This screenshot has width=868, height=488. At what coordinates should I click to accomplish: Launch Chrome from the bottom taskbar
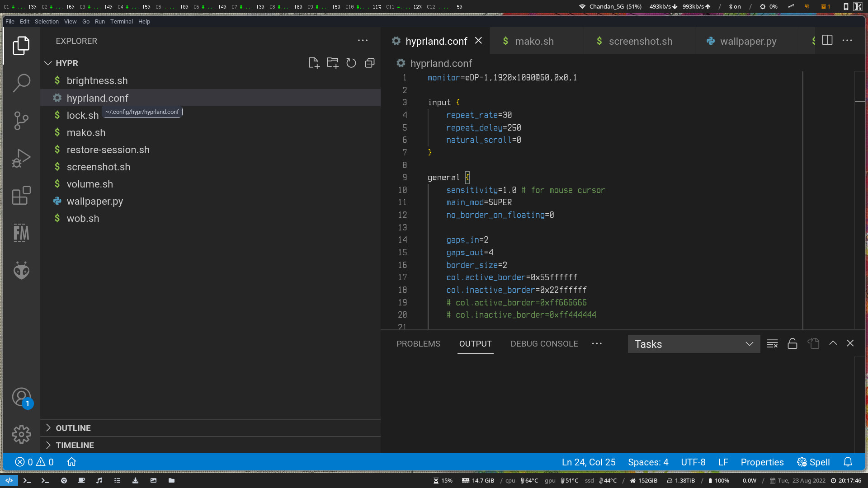(x=63, y=480)
